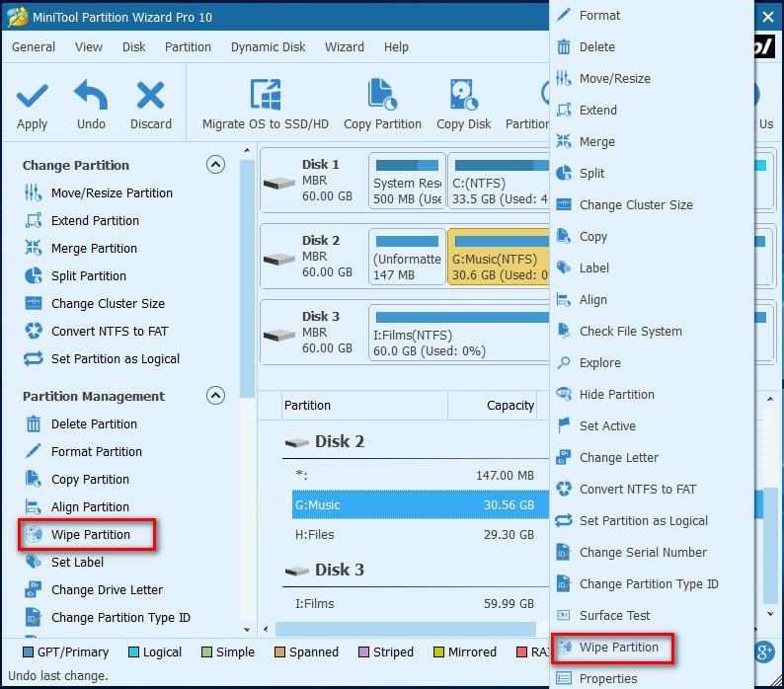
Task: Open the Partition menu
Action: (188, 47)
